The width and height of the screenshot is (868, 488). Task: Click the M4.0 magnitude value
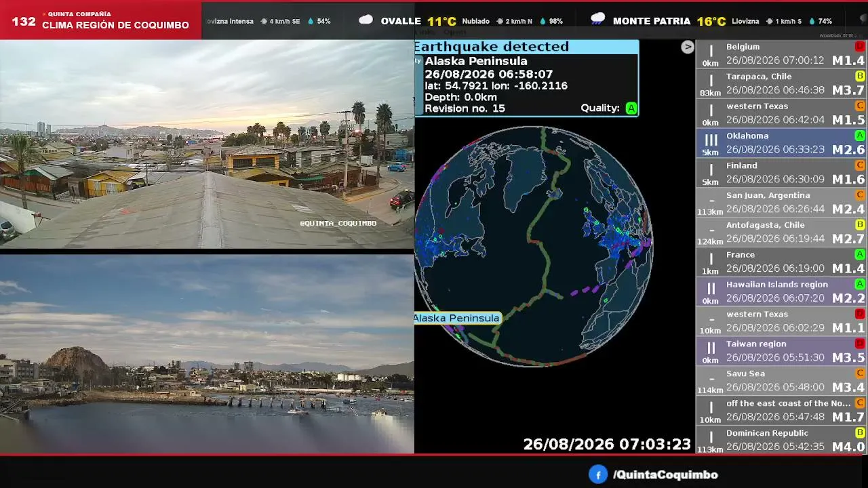point(848,447)
